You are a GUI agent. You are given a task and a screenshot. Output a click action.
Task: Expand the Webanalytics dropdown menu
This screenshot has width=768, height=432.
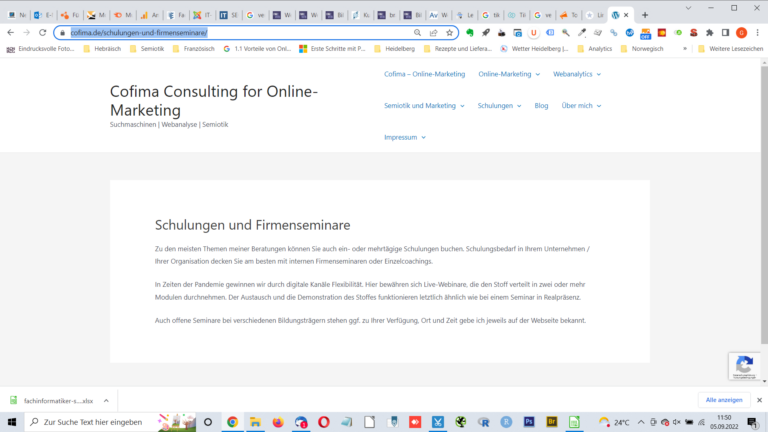(x=577, y=74)
